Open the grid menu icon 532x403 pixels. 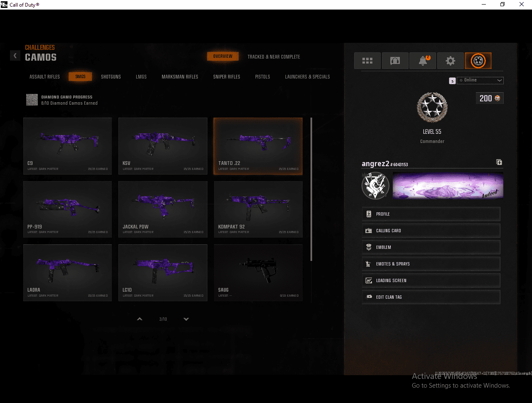367,61
